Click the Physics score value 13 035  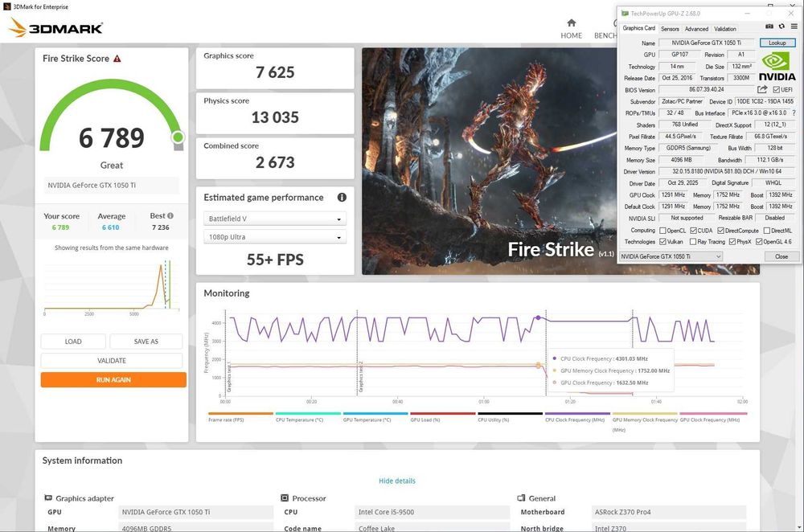pyautogui.click(x=275, y=117)
